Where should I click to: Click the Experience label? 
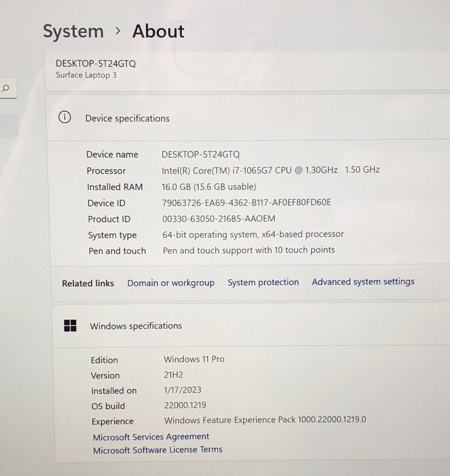point(113,421)
